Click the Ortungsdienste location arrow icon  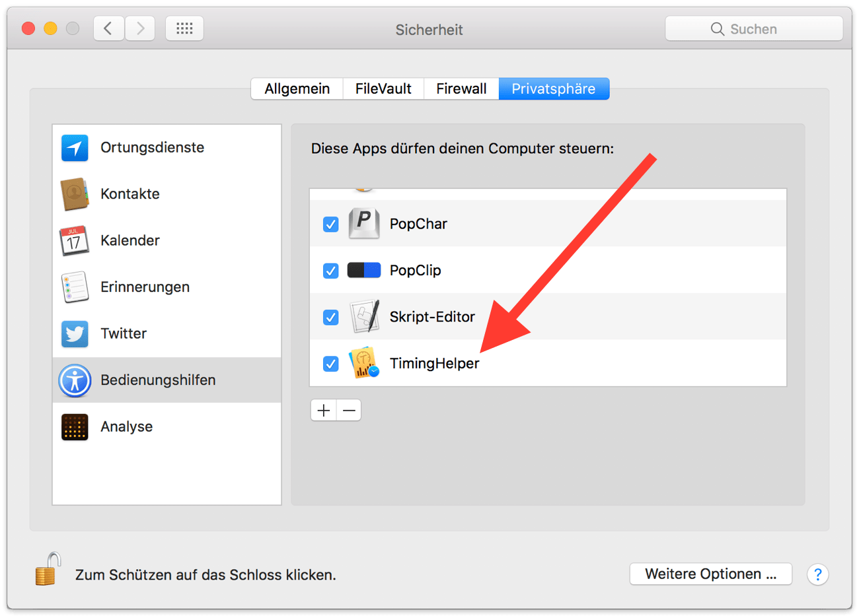point(75,148)
